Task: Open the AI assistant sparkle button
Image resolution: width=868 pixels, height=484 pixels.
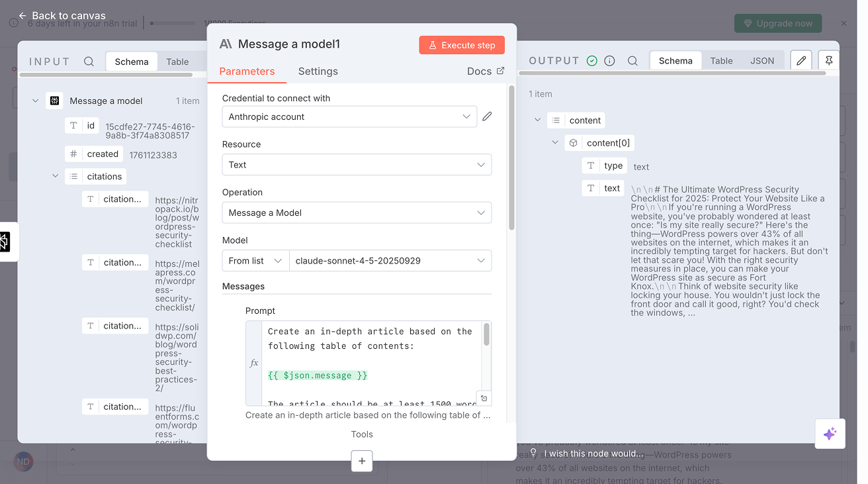Action: [830, 434]
